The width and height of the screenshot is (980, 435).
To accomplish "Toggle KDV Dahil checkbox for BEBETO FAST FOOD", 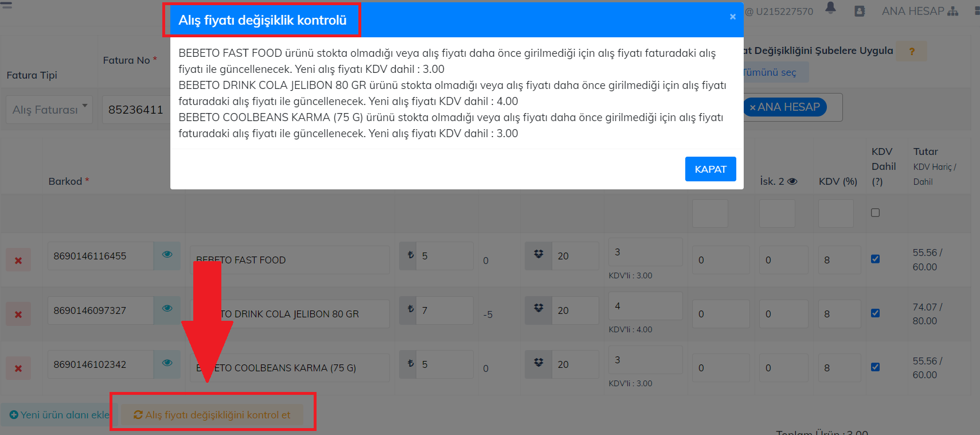I will pos(875,259).
